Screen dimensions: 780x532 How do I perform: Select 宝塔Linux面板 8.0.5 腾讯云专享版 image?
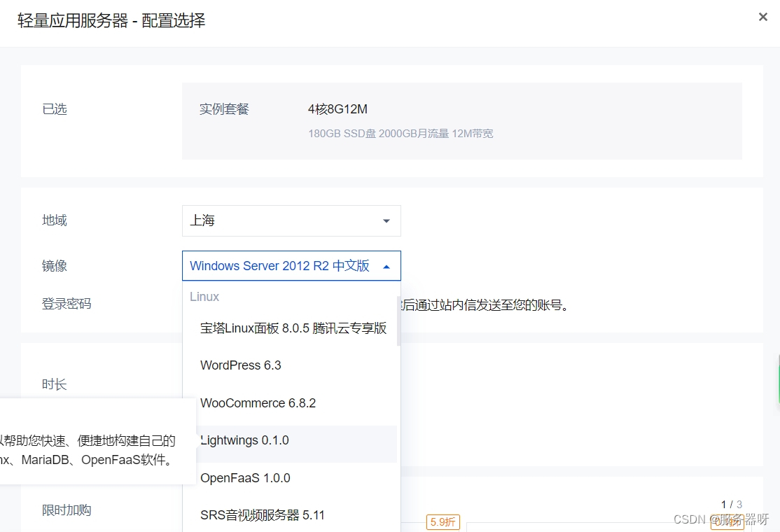click(x=293, y=328)
